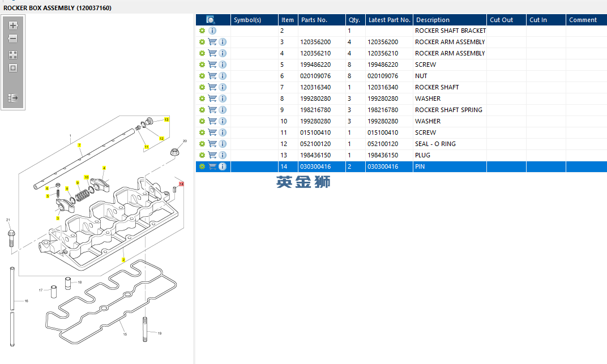Click the search icon in table header
Viewport: 607px width, 364px height.
211,20
